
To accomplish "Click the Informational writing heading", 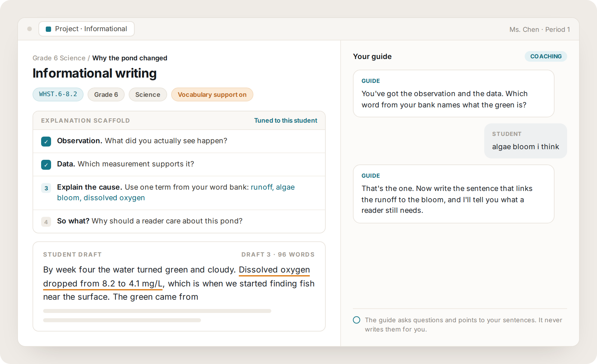I will (95, 73).
